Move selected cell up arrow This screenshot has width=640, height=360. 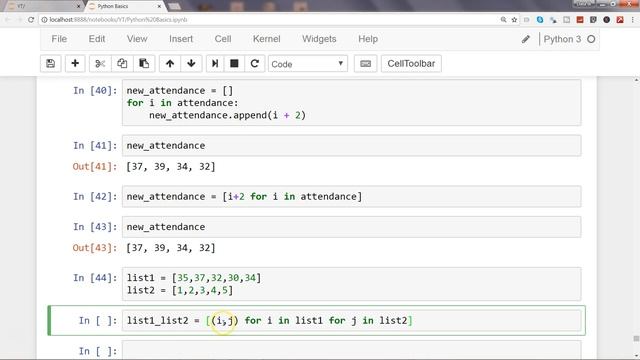point(170,64)
